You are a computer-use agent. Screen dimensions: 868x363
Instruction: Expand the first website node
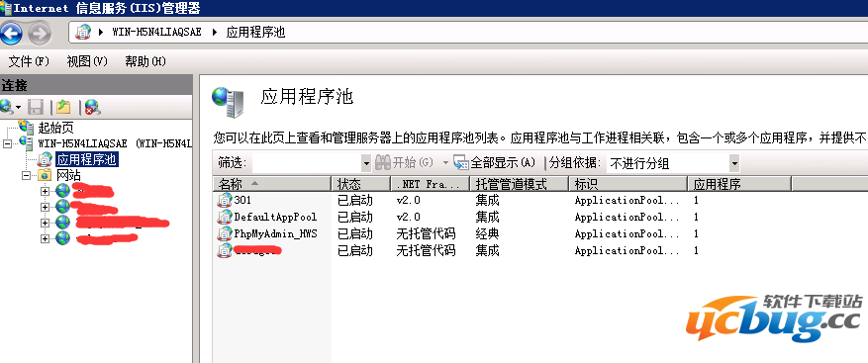tap(45, 191)
